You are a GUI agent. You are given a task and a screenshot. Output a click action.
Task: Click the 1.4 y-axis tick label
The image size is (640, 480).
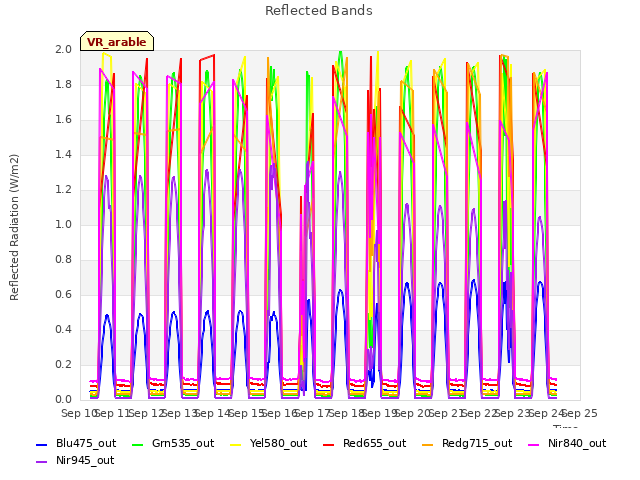[x=63, y=154]
